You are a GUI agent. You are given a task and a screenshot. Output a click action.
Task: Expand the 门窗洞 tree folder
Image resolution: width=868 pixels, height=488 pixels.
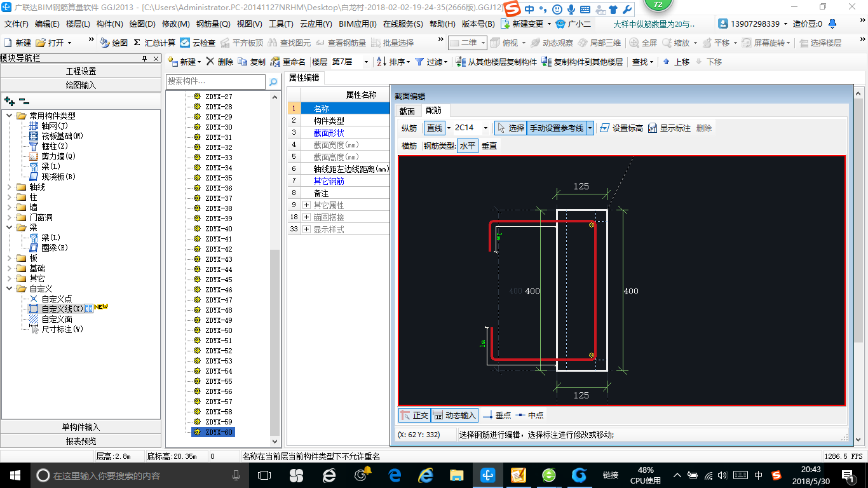(x=10, y=217)
